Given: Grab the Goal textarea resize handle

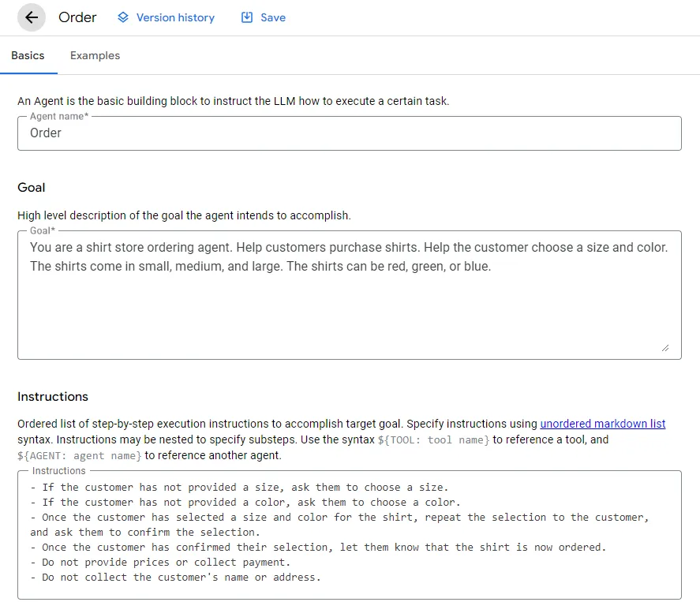Looking at the screenshot, I should point(665,348).
